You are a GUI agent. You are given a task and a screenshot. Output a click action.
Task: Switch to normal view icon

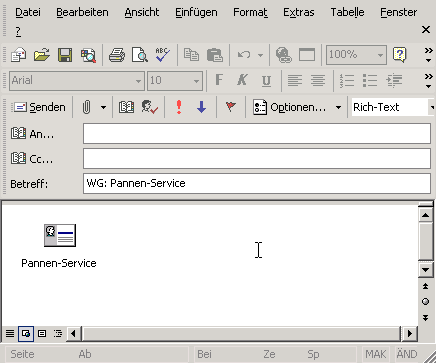tap(10, 333)
